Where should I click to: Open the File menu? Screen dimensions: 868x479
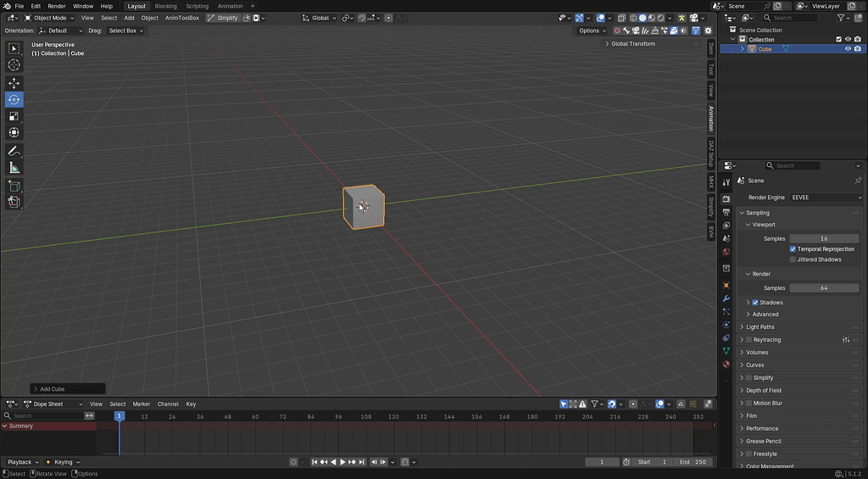[19, 6]
